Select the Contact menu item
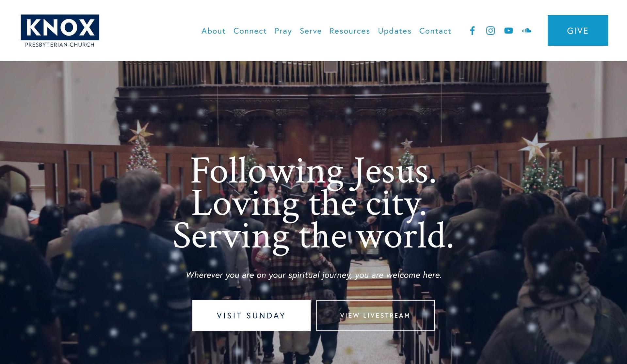Viewport: 627px width, 364px height. (435, 30)
